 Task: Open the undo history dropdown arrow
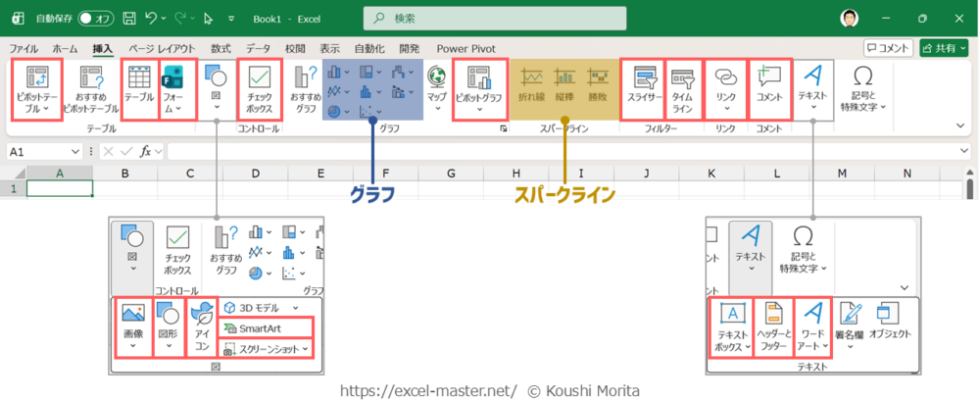164,19
